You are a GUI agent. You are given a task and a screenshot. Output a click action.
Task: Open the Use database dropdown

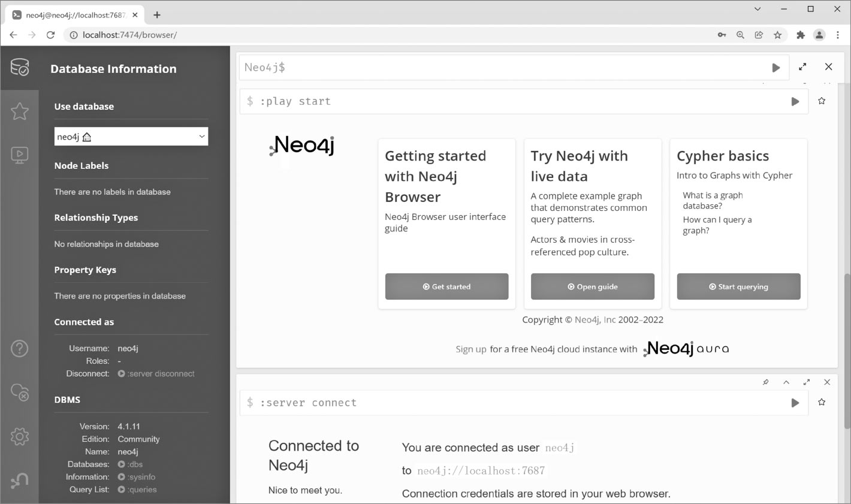(131, 137)
